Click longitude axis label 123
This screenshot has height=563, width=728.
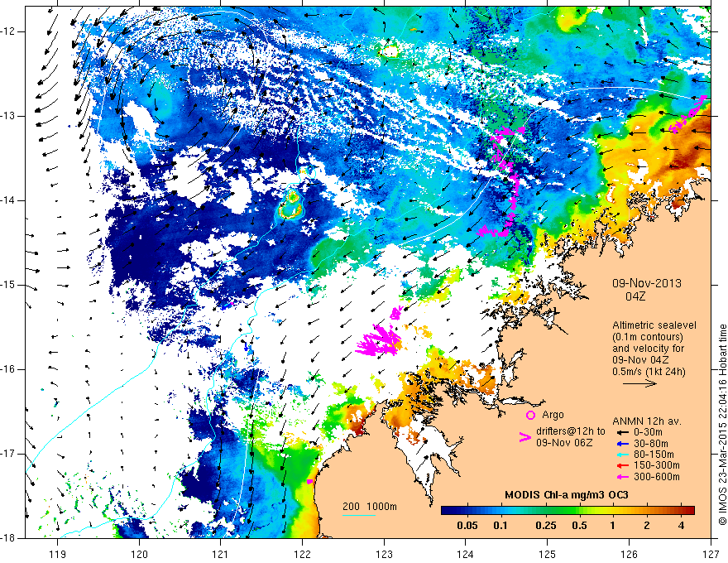(x=384, y=555)
